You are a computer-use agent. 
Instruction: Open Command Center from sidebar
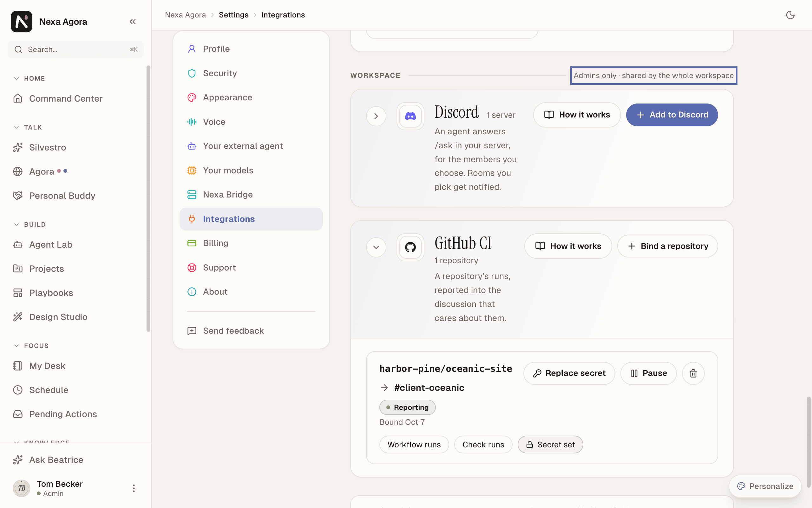click(x=76, y=98)
